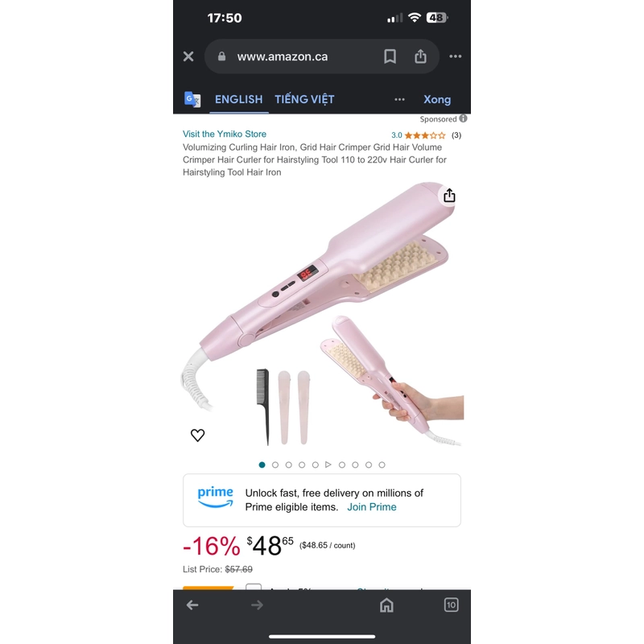Screen dimensions: 644x644
Task: Open Sponsored info icon
Action: pyautogui.click(x=464, y=118)
